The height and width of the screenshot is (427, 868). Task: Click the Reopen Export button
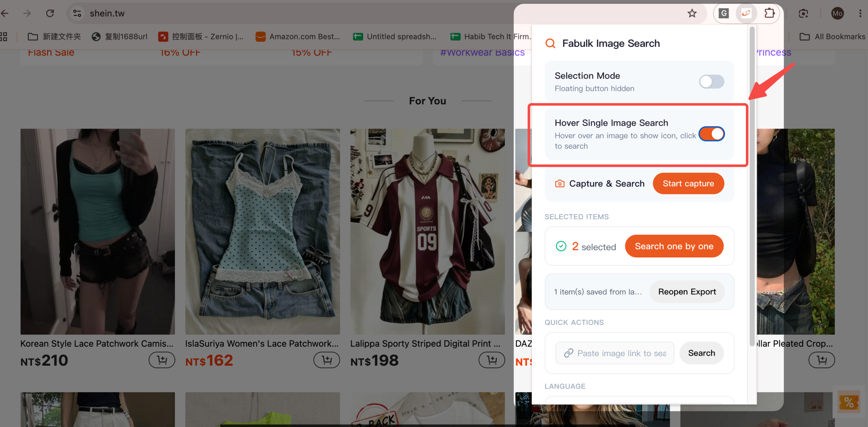[687, 292]
